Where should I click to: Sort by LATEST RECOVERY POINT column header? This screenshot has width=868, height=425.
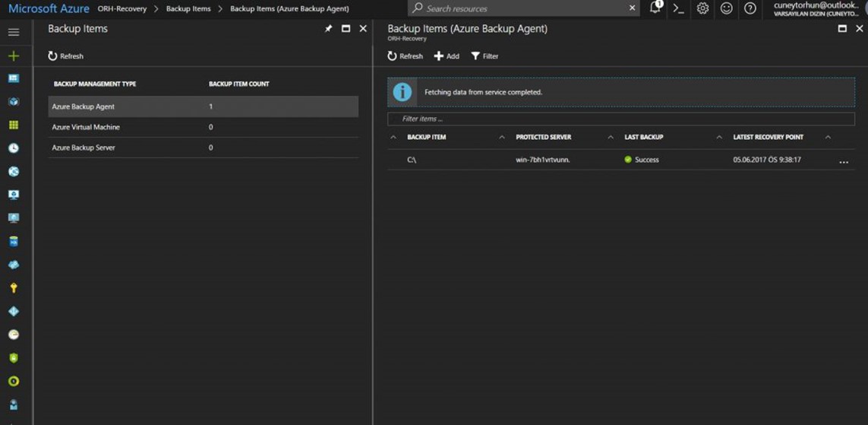point(768,137)
